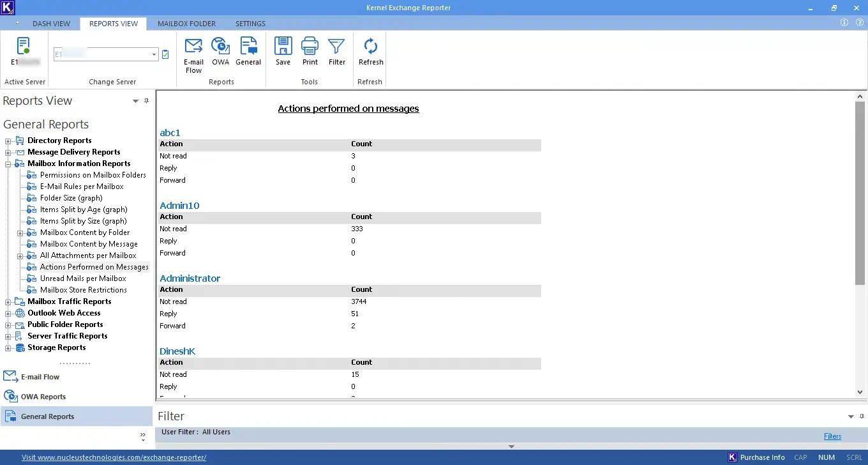Click the vertical scrollbar thumb
Screen dimensions: 868x465
click(x=860, y=192)
